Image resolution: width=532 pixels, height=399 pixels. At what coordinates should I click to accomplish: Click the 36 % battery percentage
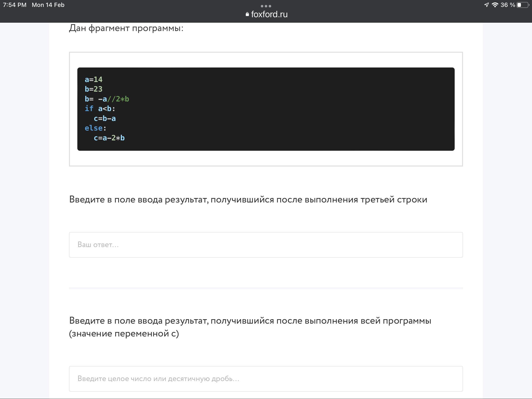pyautogui.click(x=508, y=5)
